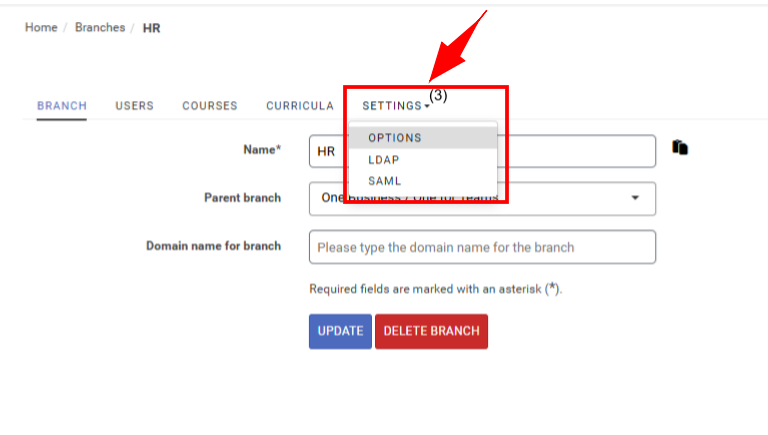Screen dimensions: 768x435
Task: Expand the Parent branch dropdown arrow
Action: pyautogui.click(x=635, y=198)
